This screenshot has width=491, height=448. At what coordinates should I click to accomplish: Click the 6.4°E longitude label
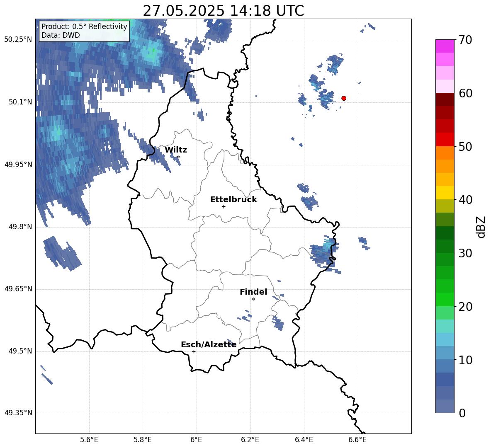coord(304,440)
